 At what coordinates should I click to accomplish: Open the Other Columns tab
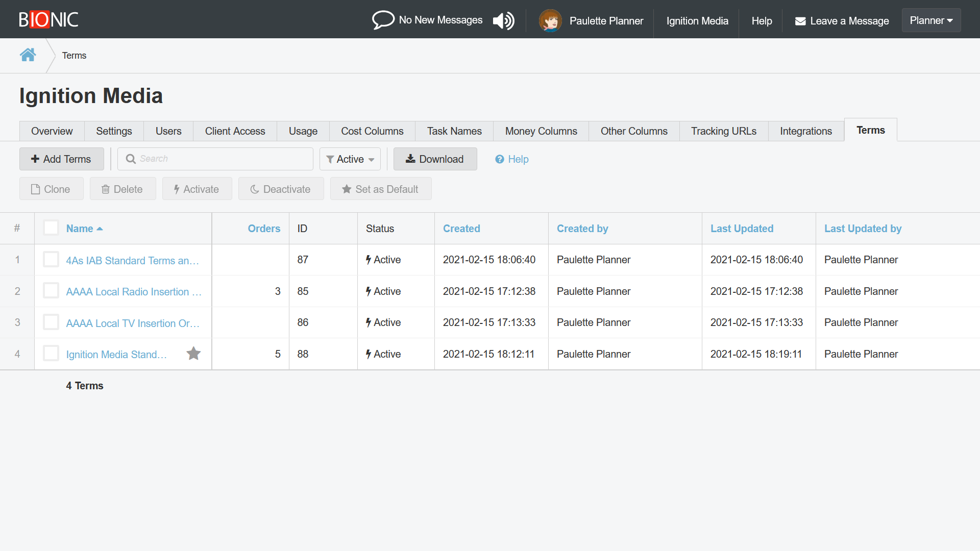634,131
